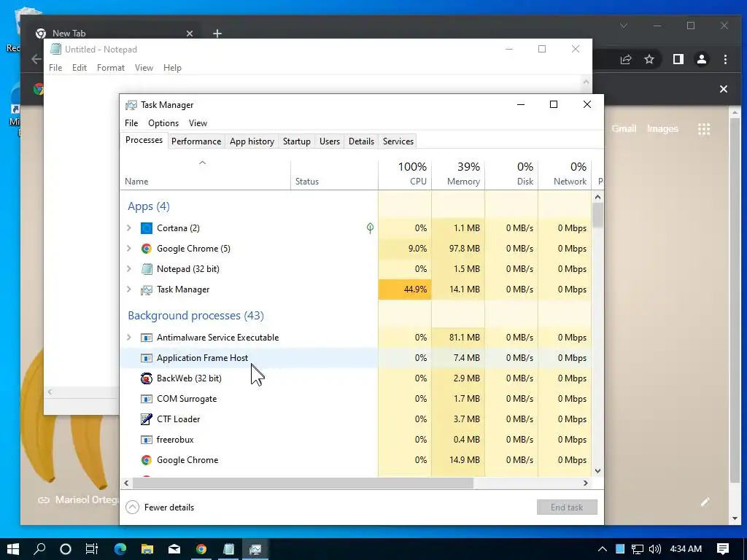The height and width of the screenshot is (560, 747).
Task: Switch to the Users tab
Action: click(x=330, y=141)
